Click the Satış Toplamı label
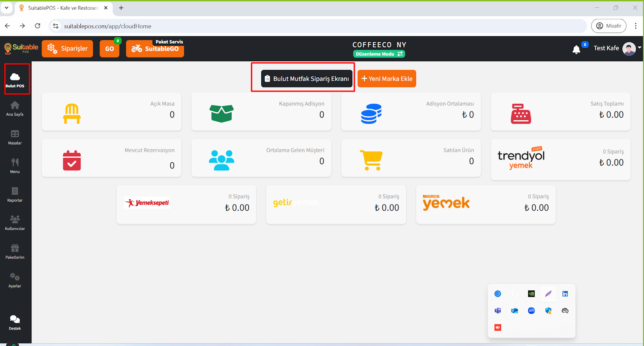Screen dimensions: 644x346 (607, 104)
